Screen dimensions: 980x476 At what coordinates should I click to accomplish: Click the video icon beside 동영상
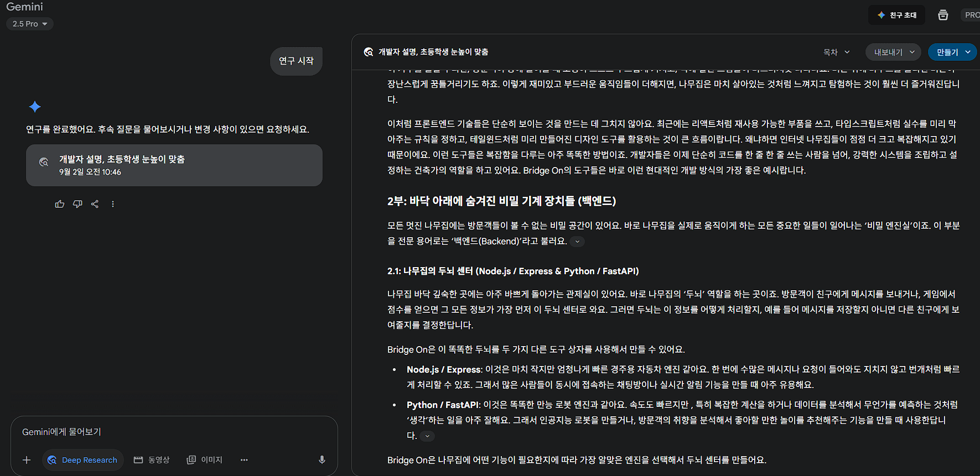coord(138,460)
